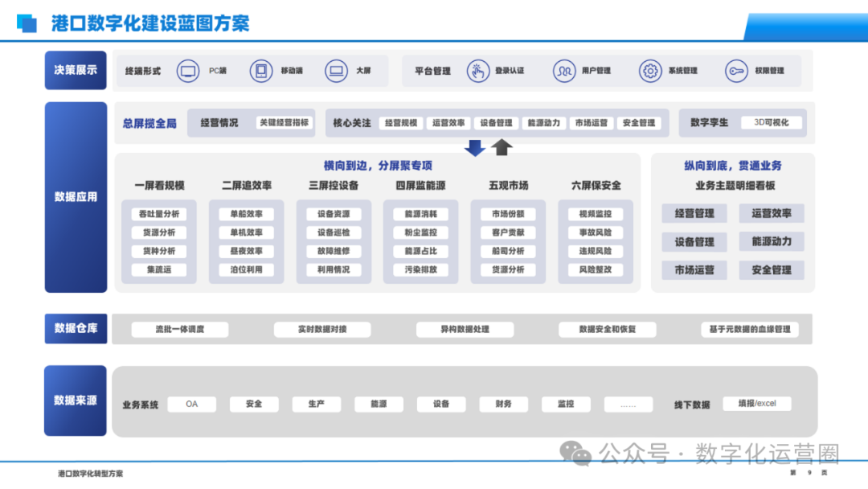This screenshot has width=868, height=489.
Task: Click 市场运营 in the 核心关注 row
Action: tap(592, 123)
